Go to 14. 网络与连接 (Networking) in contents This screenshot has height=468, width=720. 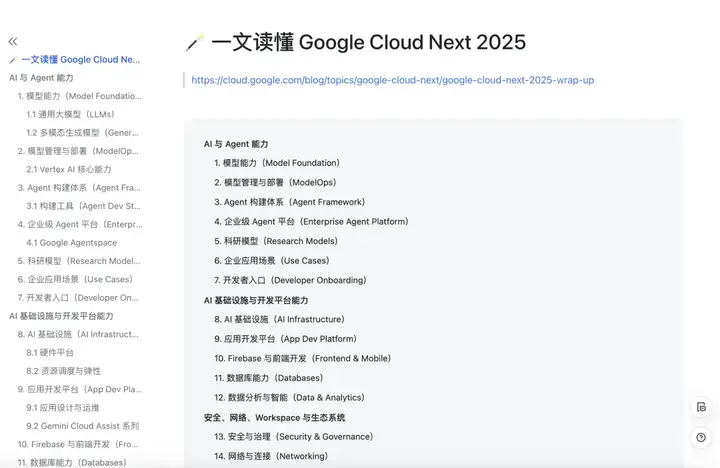[x=271, y=456]
